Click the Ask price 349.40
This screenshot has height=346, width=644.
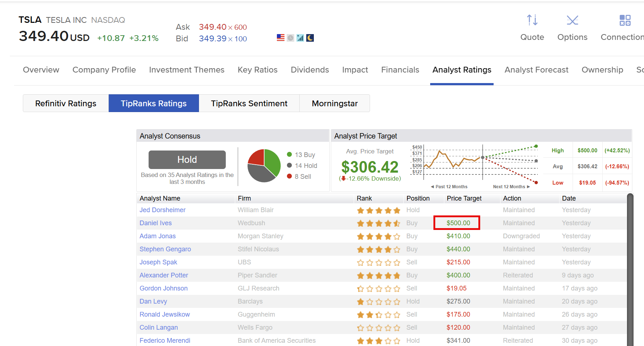213,27
